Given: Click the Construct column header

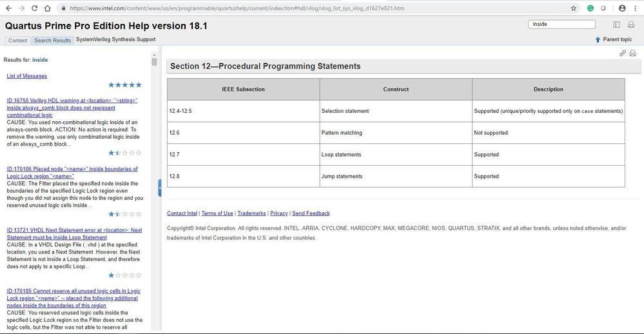Looking at the screenshot, I should point(396,89).
